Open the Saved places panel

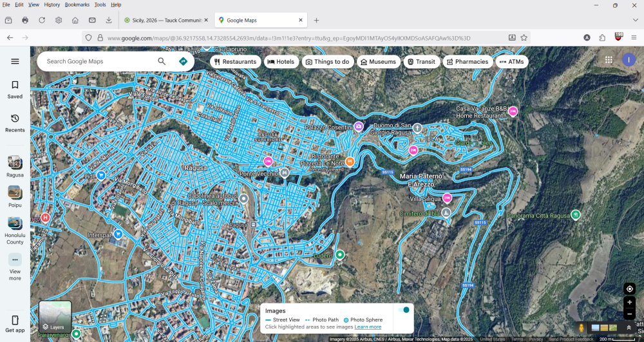(x=15, y=90)
